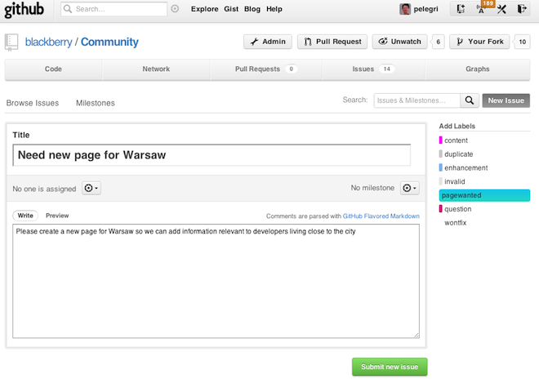Open notifications icon with 189 badge

481,9
